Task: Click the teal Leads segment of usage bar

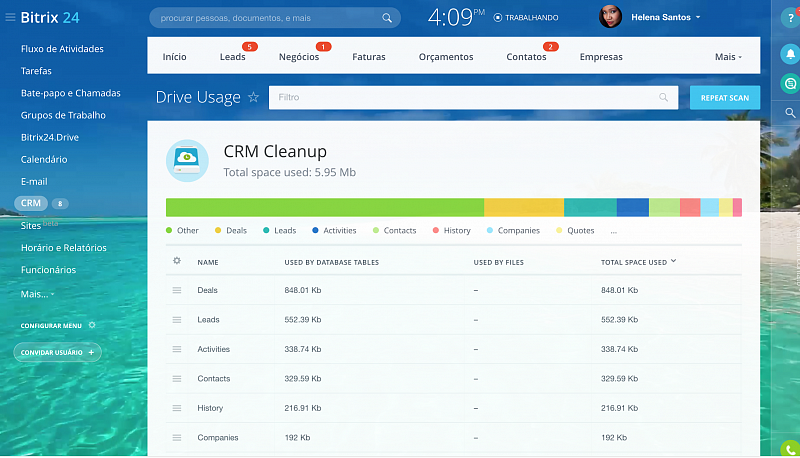Action: pos(590,208)
